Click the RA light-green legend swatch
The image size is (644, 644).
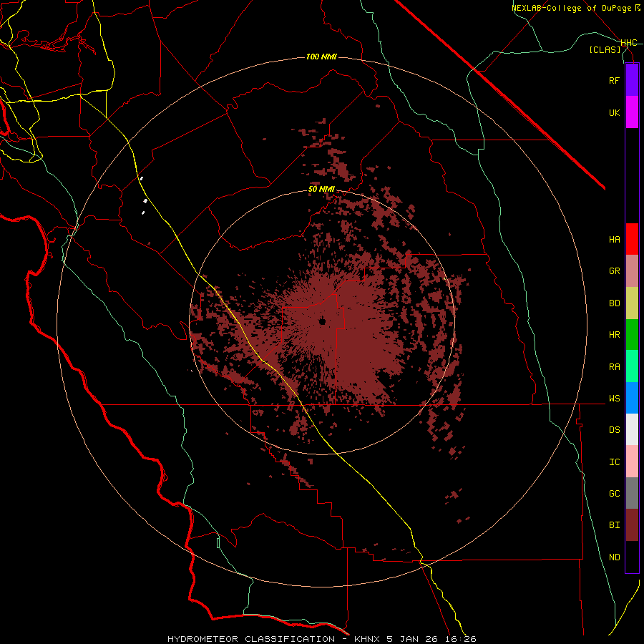pos(632,366)
